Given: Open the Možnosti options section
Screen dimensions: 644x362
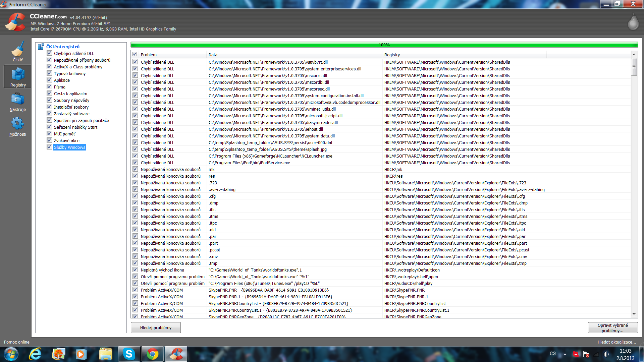Looking at the screenshot, I should point(18,127).
